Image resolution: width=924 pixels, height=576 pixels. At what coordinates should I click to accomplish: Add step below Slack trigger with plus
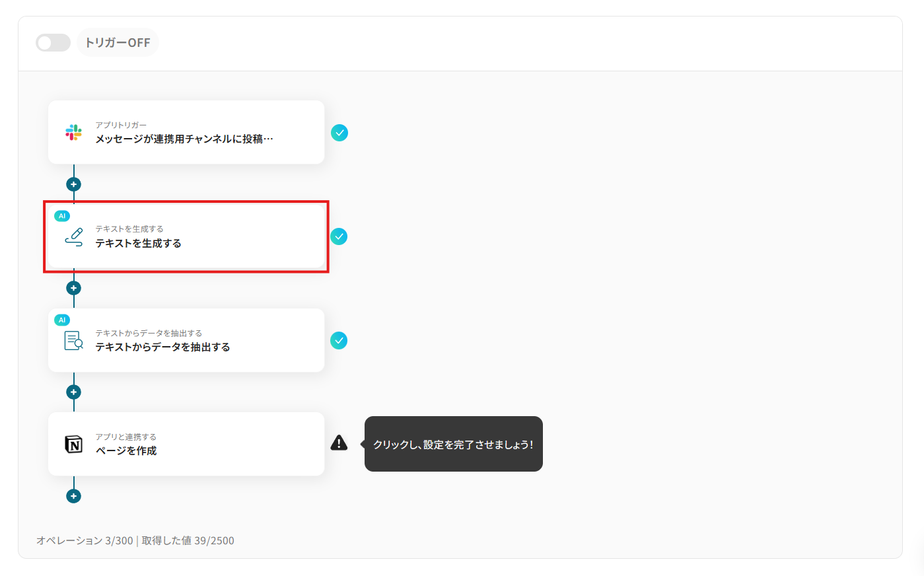point(74,184)
